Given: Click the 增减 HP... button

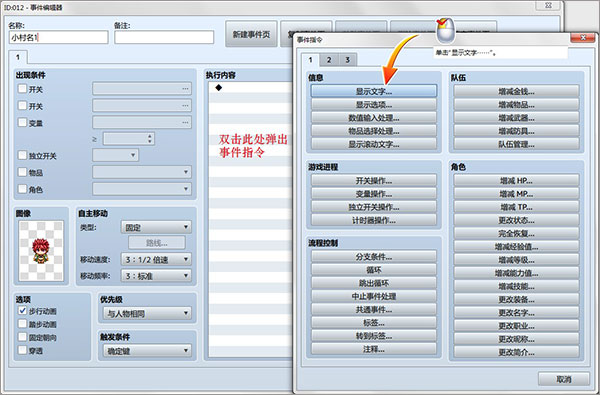Looking at the screenshot, I should (x=516, y=181).
